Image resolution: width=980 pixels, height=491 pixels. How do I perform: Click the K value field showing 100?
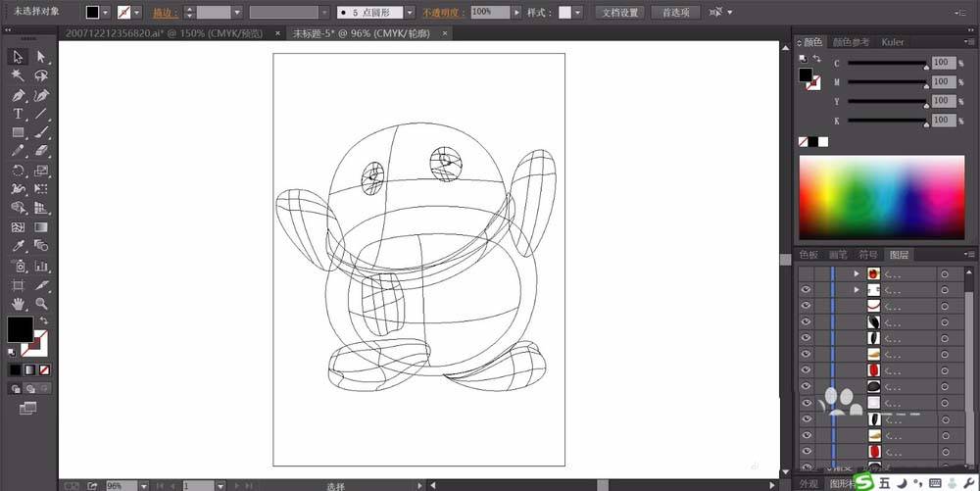943,120
